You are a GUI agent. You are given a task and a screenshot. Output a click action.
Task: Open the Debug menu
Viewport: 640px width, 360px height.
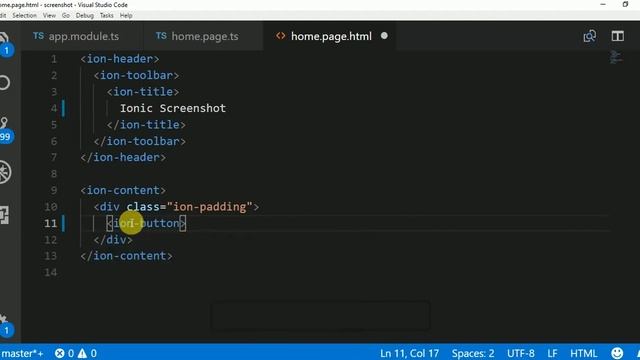[x=84, y=16]
